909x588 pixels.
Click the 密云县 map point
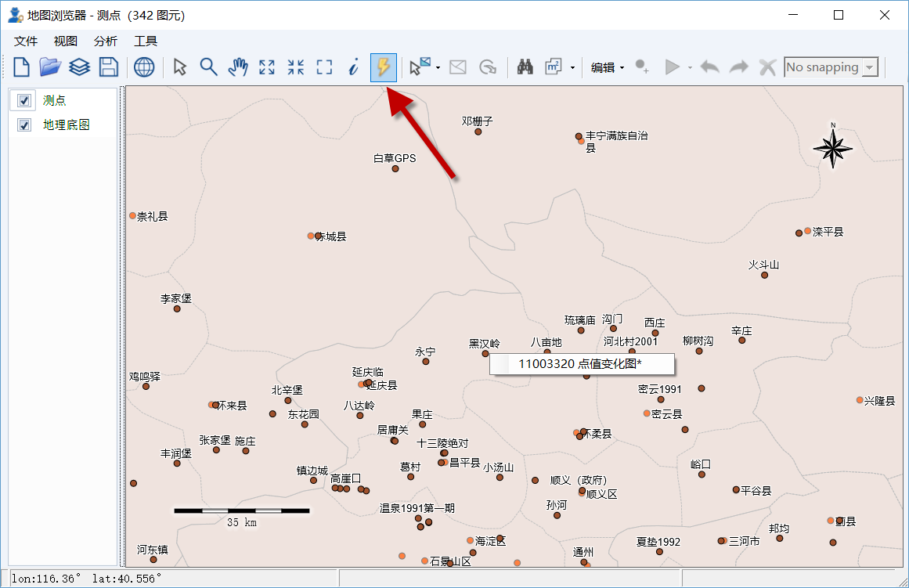coord(647,413)
